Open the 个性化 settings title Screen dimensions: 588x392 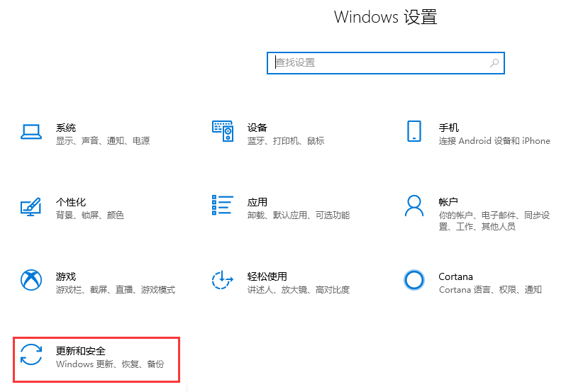pos(71,202)
